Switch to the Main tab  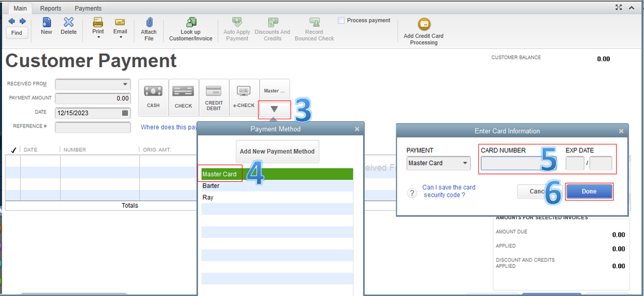coord(21,8)
